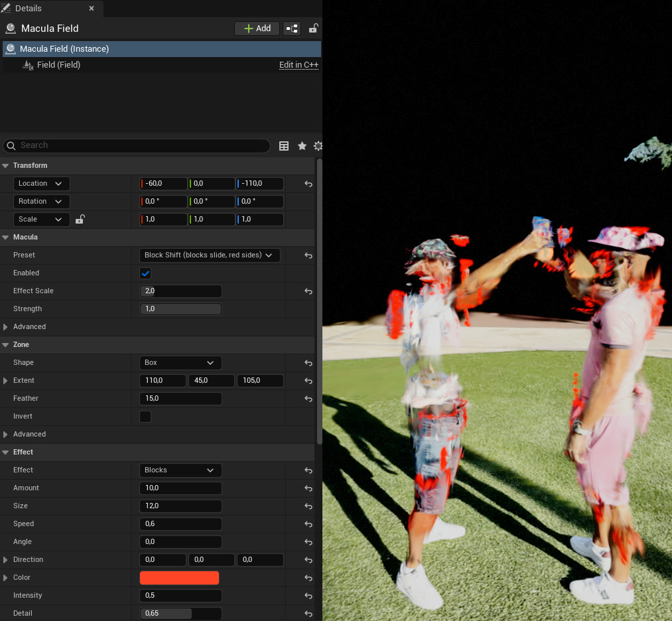Reset Preset value to default
This screenshot has width=672, height=621.
point(308,255)
